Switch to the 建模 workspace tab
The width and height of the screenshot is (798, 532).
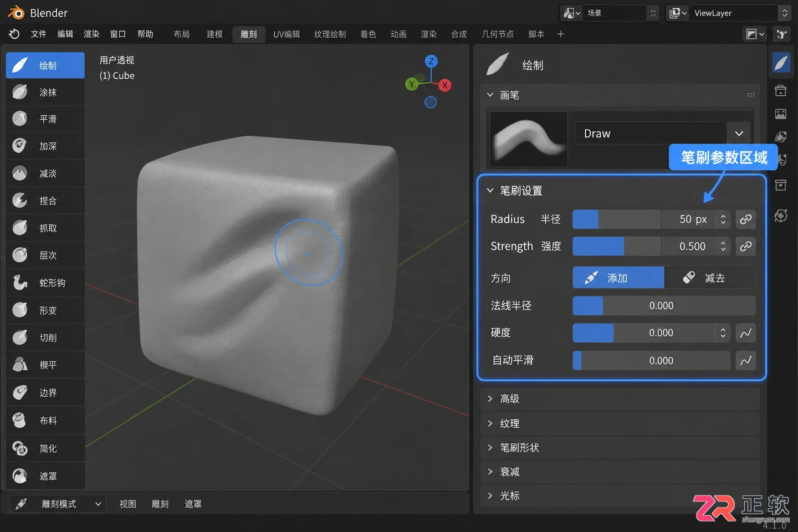point(214,34)
